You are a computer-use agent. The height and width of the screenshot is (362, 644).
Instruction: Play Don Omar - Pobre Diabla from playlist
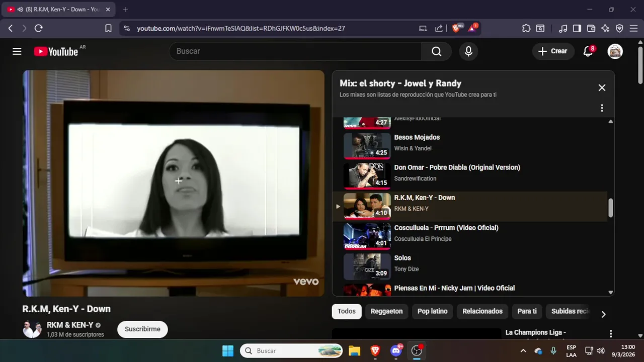[470, 176]
